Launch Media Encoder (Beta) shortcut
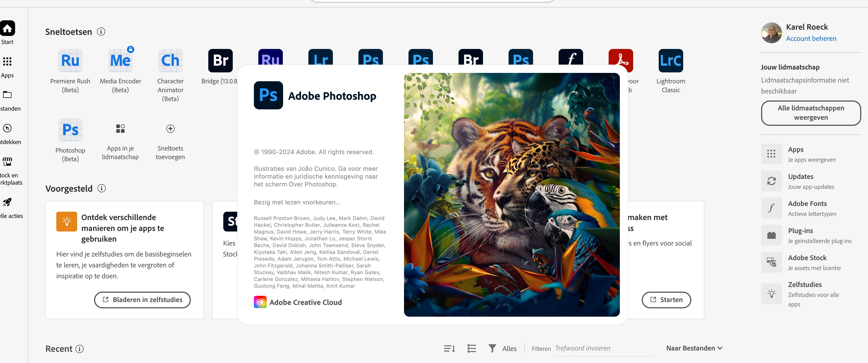868x363 pixels. [x=120, y=61]
